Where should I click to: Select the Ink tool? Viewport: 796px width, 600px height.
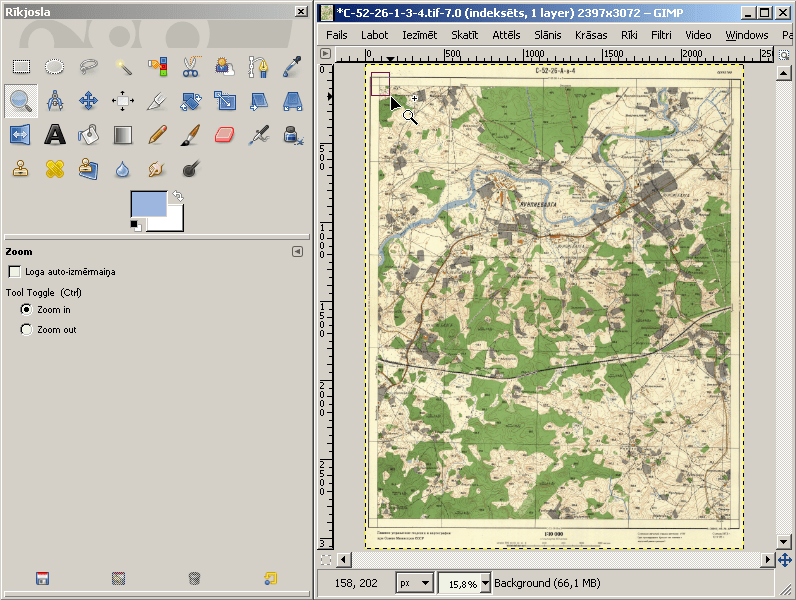tap(292, 135)
